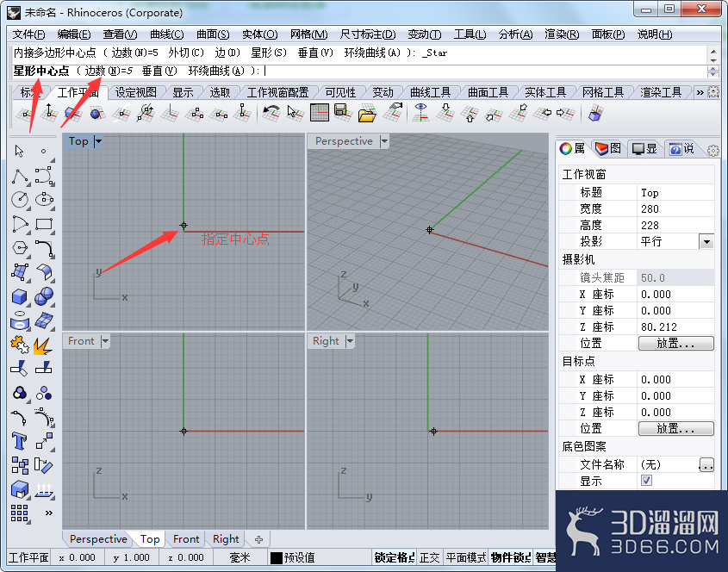728x572 pixels.
Task: Expand more left sidebar tools with »
Action: point(48,513)
